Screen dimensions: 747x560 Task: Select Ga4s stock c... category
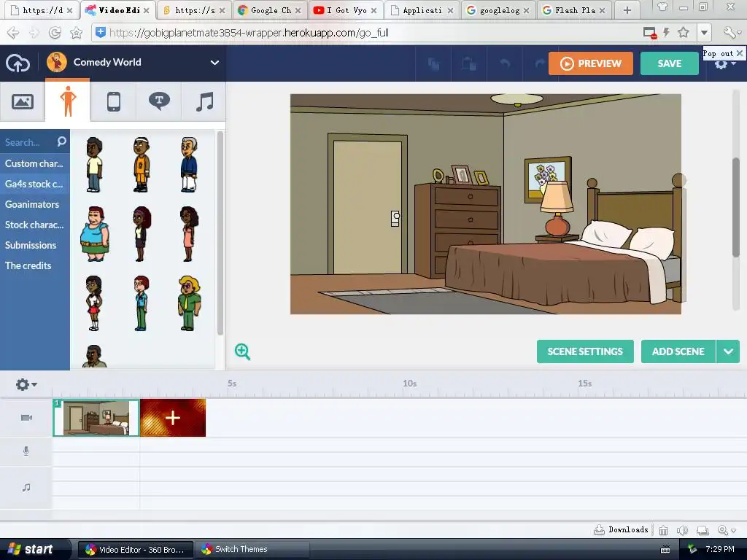[x=35, y=184]
